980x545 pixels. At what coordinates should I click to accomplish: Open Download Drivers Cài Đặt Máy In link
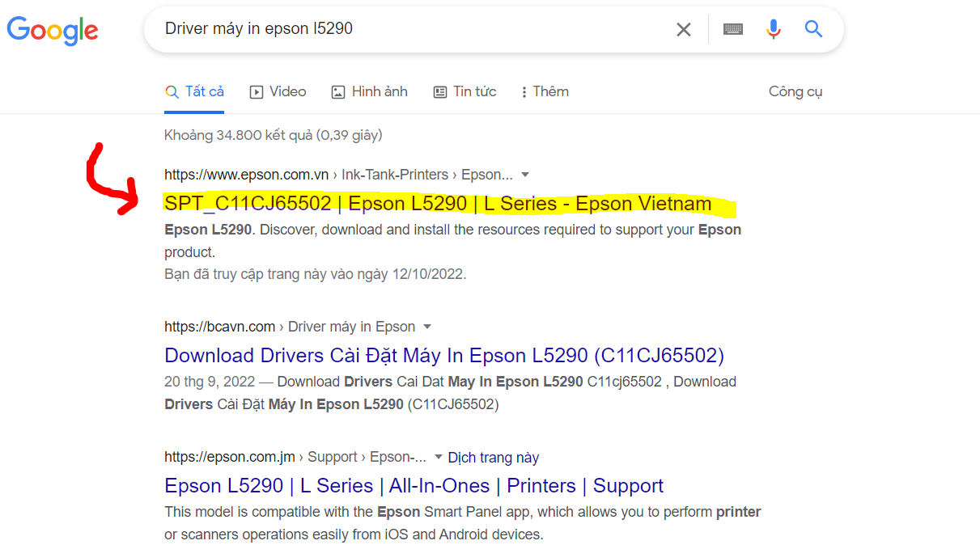tap(443, 356)
